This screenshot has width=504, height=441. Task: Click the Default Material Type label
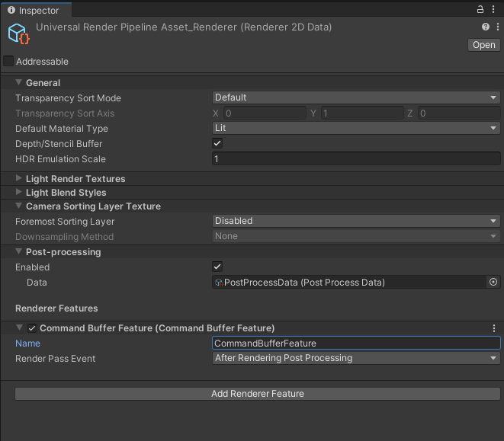[x=62, y=129]
